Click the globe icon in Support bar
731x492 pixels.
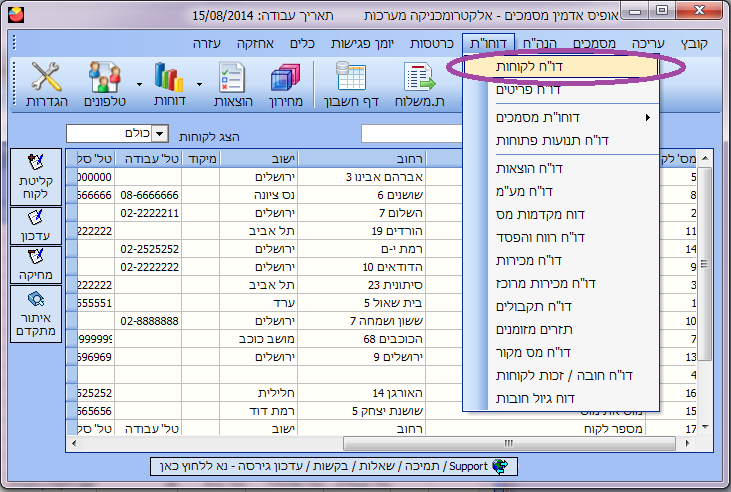[500, 466]
